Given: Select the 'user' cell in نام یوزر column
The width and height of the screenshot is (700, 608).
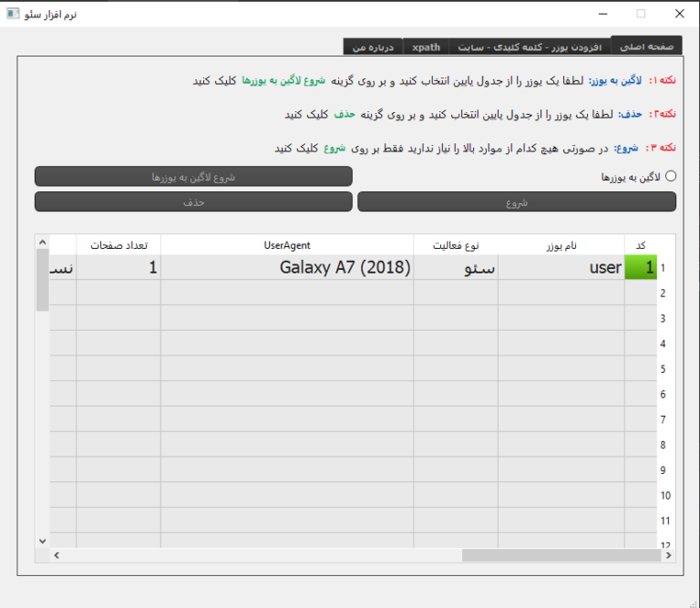Looking at the screenshot, I should 561,268.
